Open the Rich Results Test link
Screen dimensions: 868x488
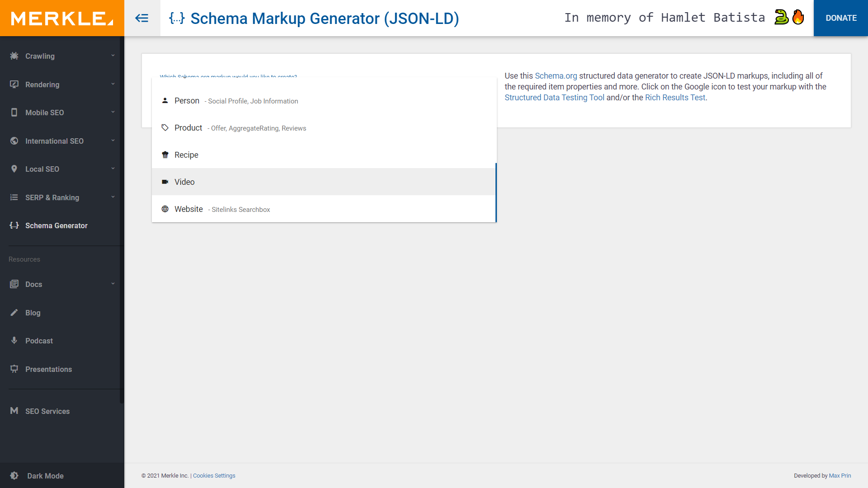(x=675, y=98)
